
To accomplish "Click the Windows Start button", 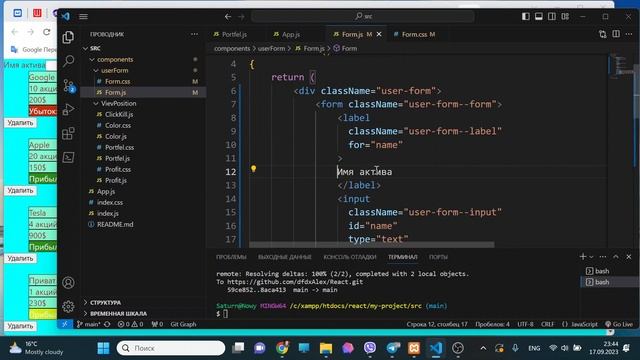I will pos(103,348).
